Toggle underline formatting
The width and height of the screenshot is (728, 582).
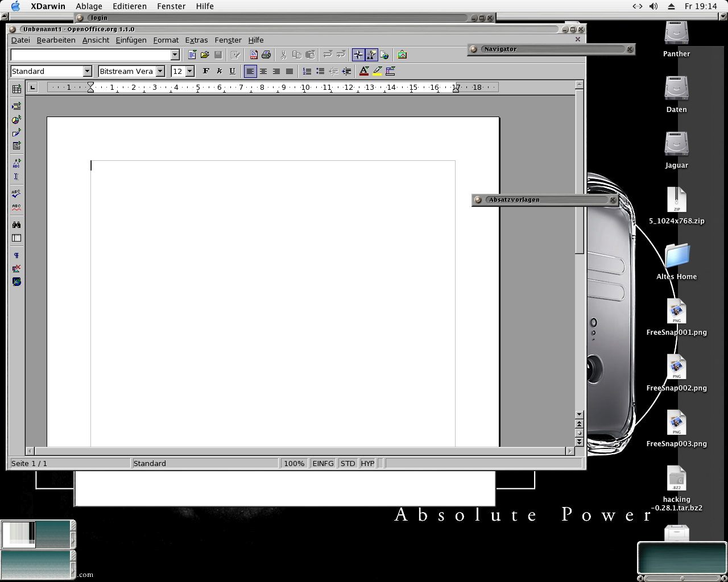232,72
